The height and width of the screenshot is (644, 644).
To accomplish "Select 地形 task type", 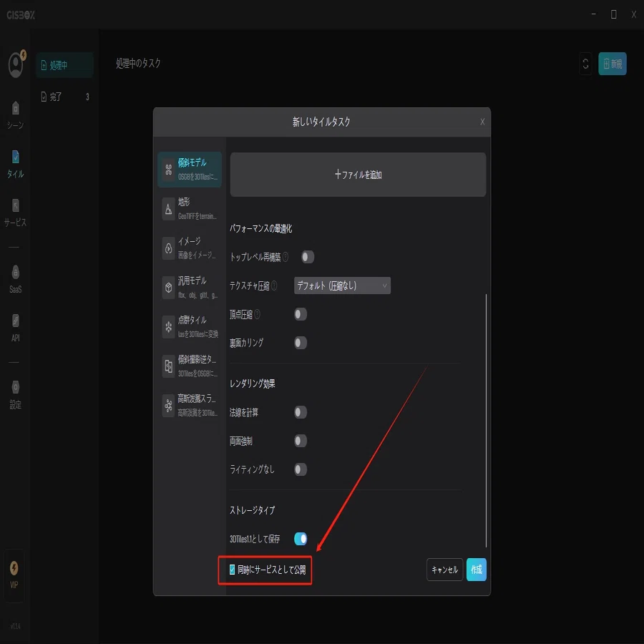I will pos(190,209).
